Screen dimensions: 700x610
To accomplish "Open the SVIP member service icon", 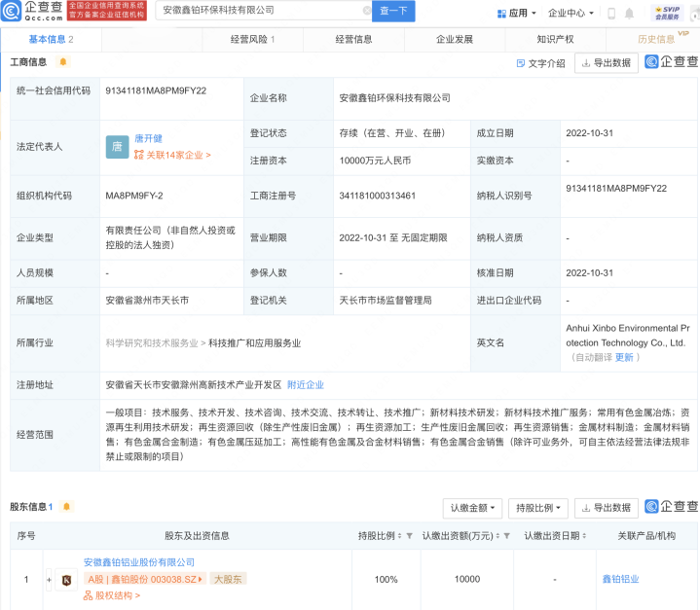I will point(666,13).
